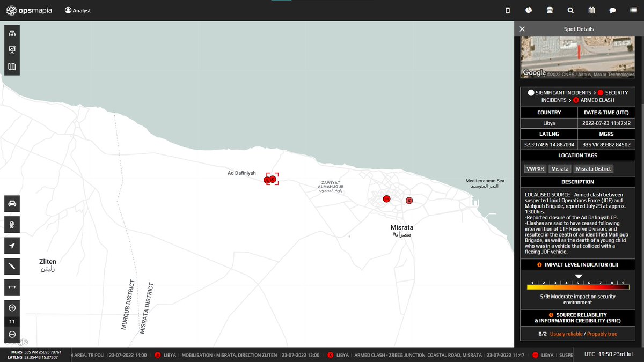Click the armed clash marker east of Misrata

[x=409, y=201]
